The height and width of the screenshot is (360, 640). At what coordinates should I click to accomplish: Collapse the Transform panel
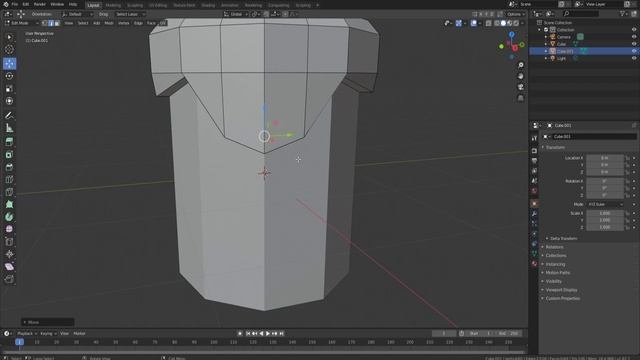pos(555,147)
